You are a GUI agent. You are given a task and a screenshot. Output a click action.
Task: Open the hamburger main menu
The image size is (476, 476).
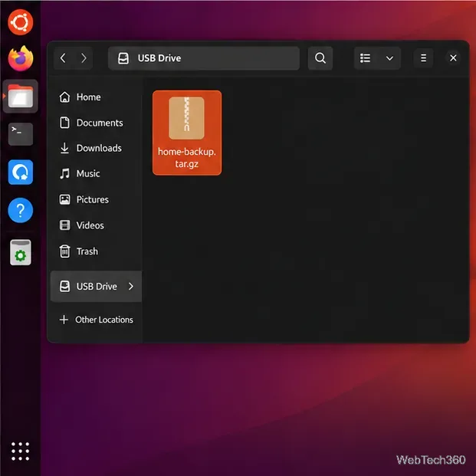[423, 58]
